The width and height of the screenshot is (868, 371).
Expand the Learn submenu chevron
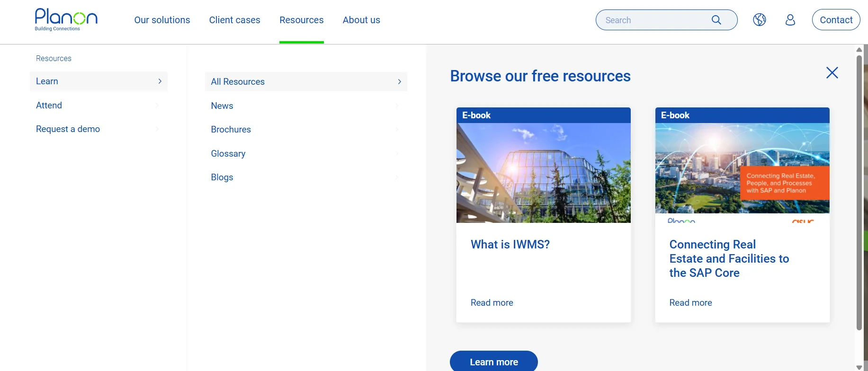[160, 81]
